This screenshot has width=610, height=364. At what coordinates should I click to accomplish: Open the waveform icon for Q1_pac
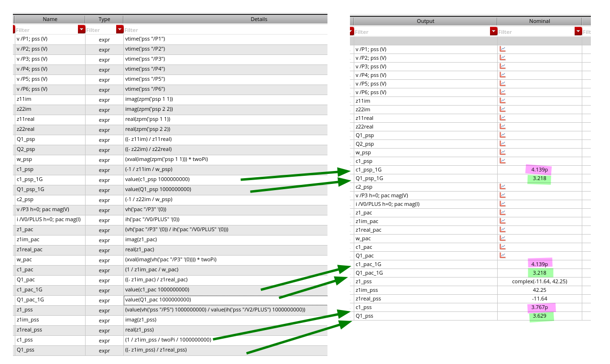tap(502, 256)
